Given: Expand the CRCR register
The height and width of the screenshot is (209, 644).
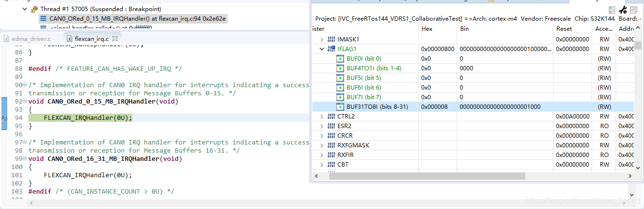Looking at the screenshot, I should coord(322,135).
